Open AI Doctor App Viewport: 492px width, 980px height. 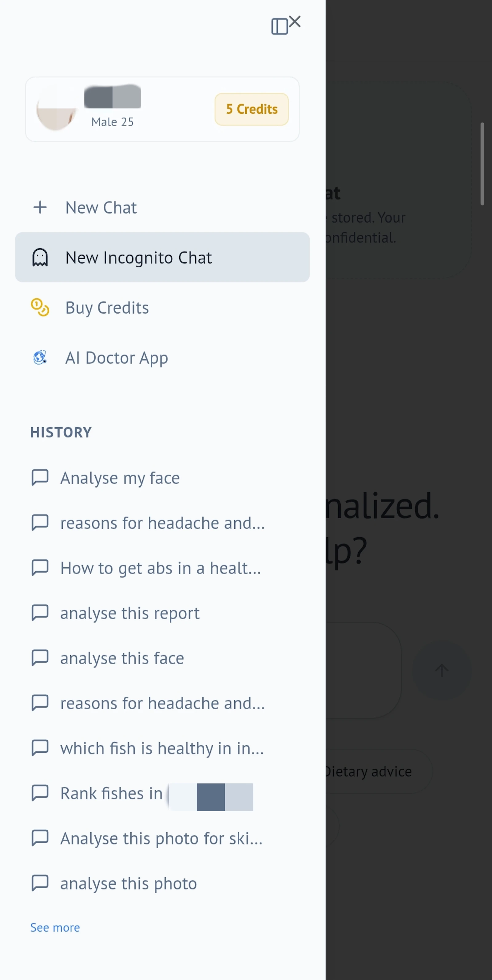pyautogui.click(x=162, y=358)
